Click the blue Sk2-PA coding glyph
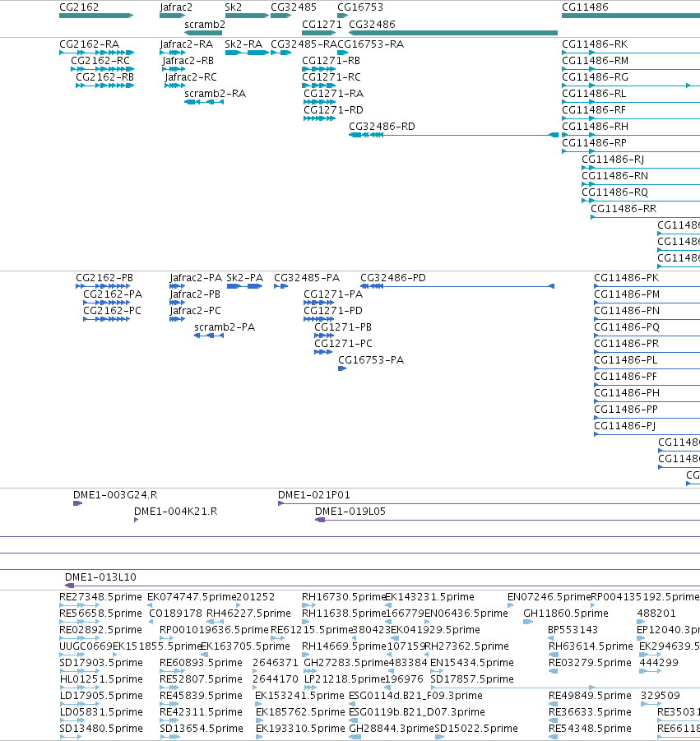Image resolution: width=700 pixels, height=741 pixels. (245, 286)
